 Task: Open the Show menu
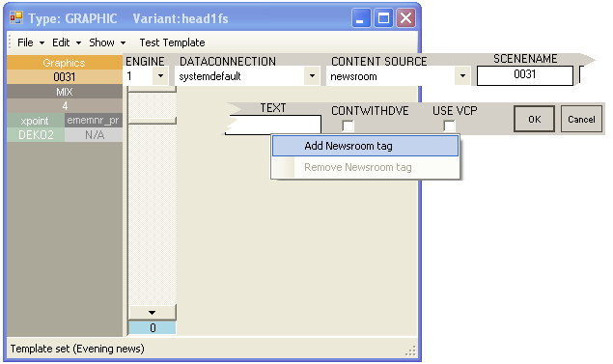coord(107,42)
